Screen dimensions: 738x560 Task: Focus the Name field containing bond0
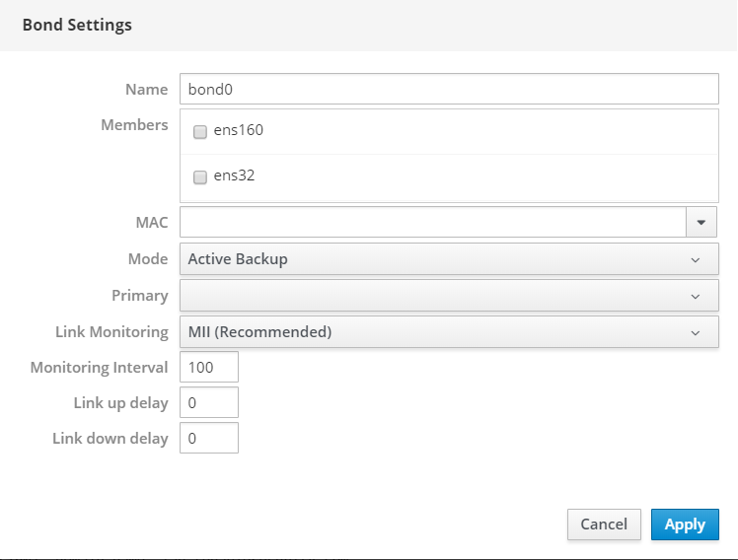(x=448, y=89)
